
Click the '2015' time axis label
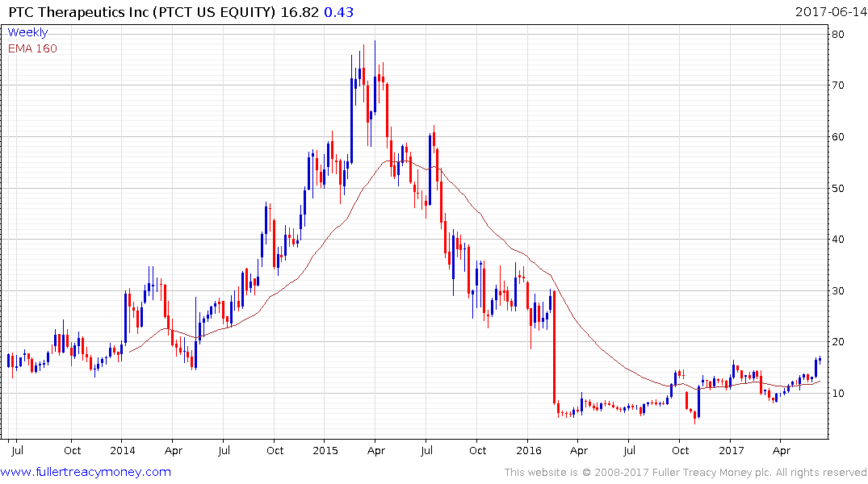[325, 450]
